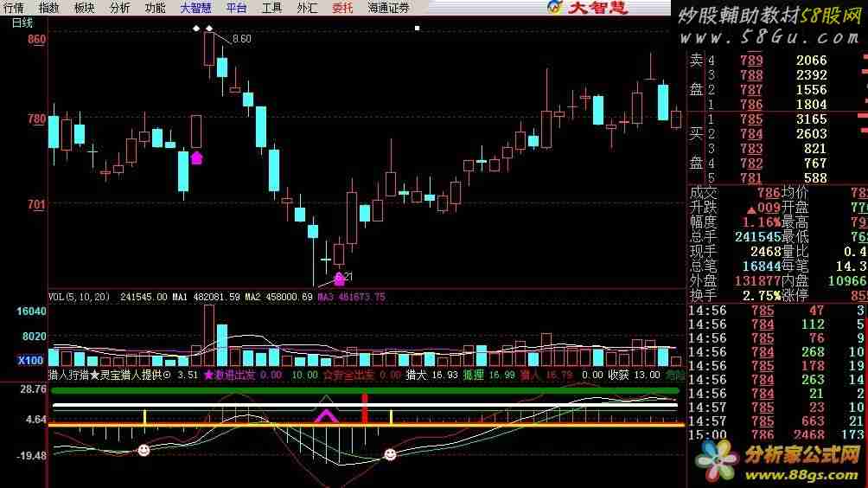This screenshot has height=488, width=868.
Task: Click the 780 price axis label
Action: (x=36, y=119)
